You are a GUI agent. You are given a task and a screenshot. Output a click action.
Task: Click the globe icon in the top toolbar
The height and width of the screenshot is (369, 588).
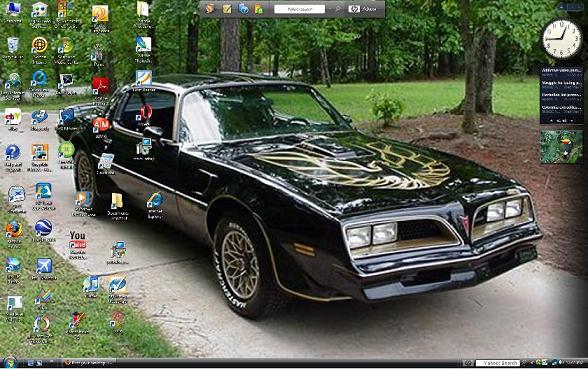243,9
